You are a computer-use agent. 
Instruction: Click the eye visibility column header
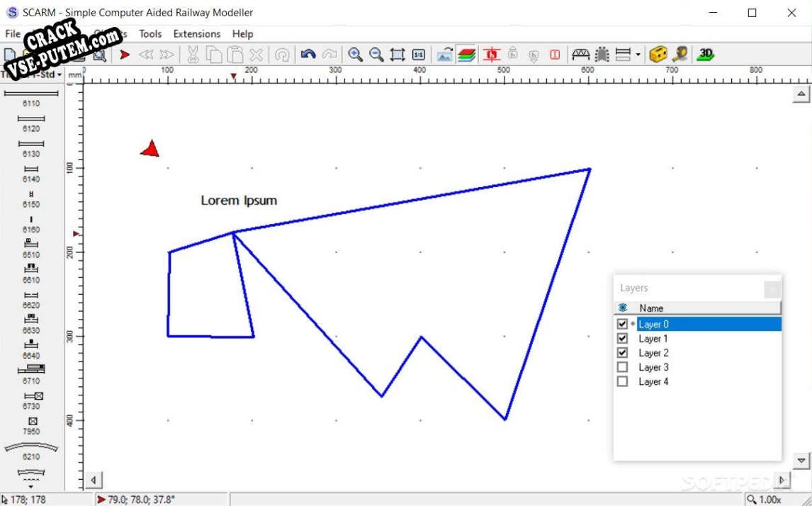(x=623, y=308)
